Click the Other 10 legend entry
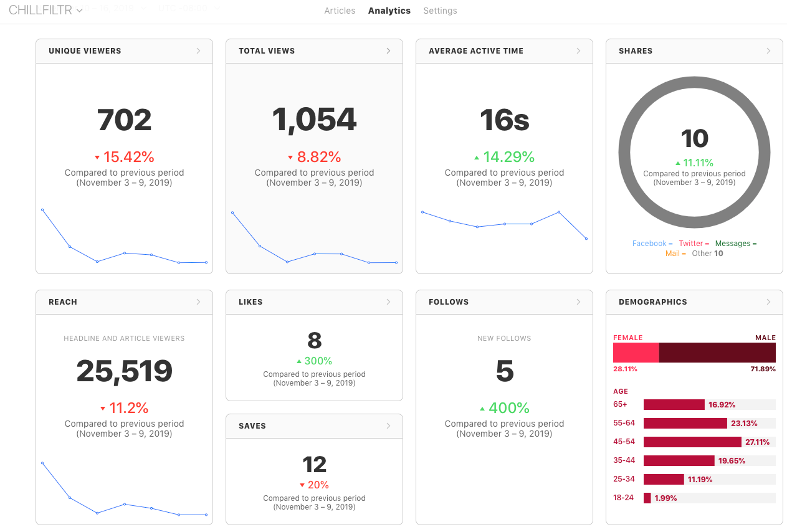Screen dimensions: 787x532 707,254
